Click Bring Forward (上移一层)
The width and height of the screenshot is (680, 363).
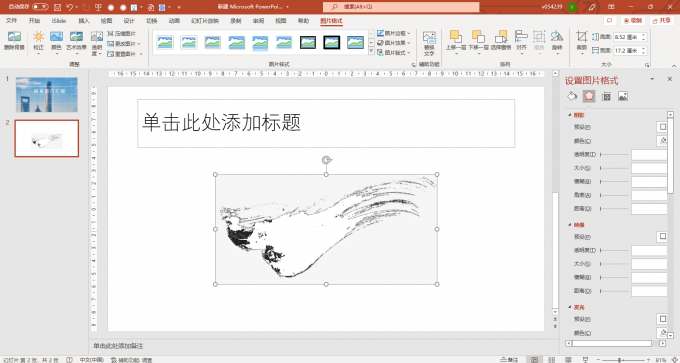click(456, 43)
